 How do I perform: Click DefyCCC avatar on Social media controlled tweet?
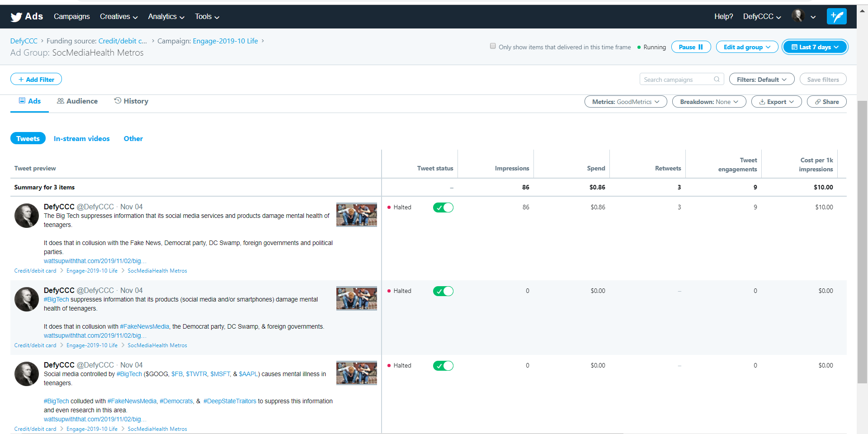[27, 373]
